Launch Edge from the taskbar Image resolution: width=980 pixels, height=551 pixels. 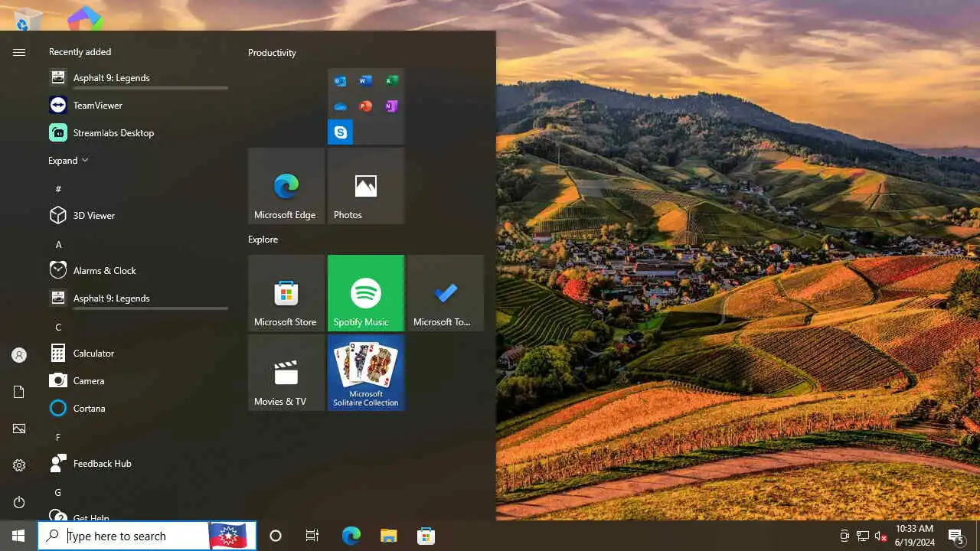tap(351, 536)
